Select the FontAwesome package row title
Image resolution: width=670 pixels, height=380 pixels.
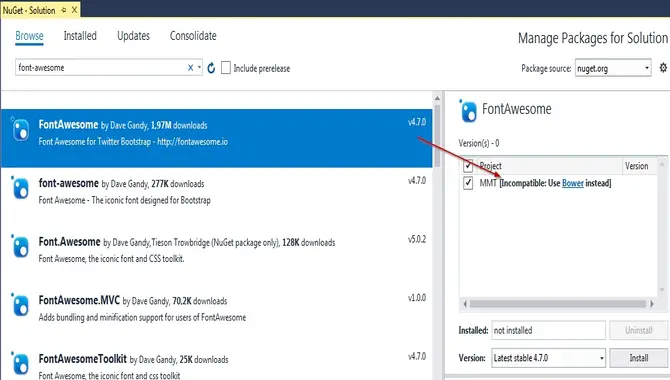68,124
